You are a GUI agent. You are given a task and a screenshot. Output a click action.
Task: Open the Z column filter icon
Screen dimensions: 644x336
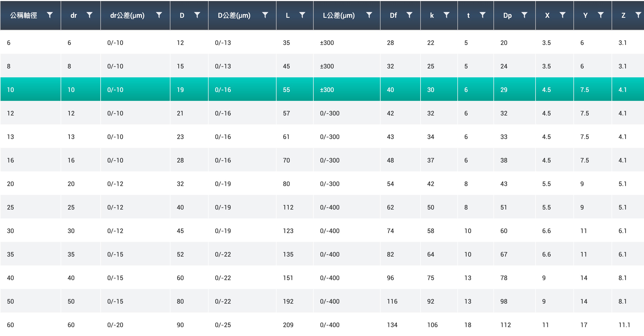pyautogui.click(x=638, y=15)
